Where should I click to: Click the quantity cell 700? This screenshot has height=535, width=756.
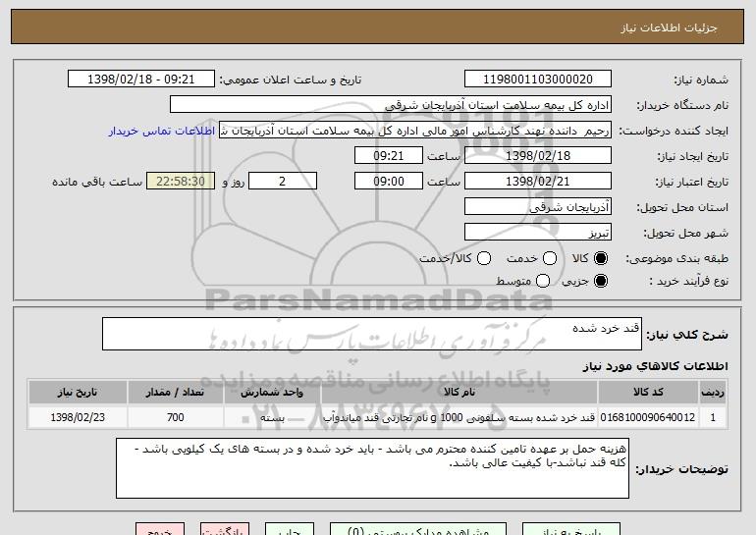[x=176, y=417]
